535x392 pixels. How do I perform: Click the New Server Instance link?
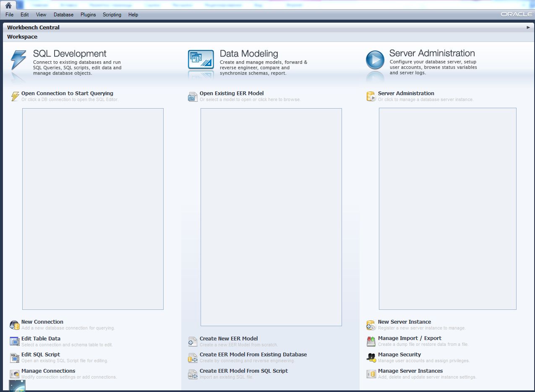pos(405,322)
